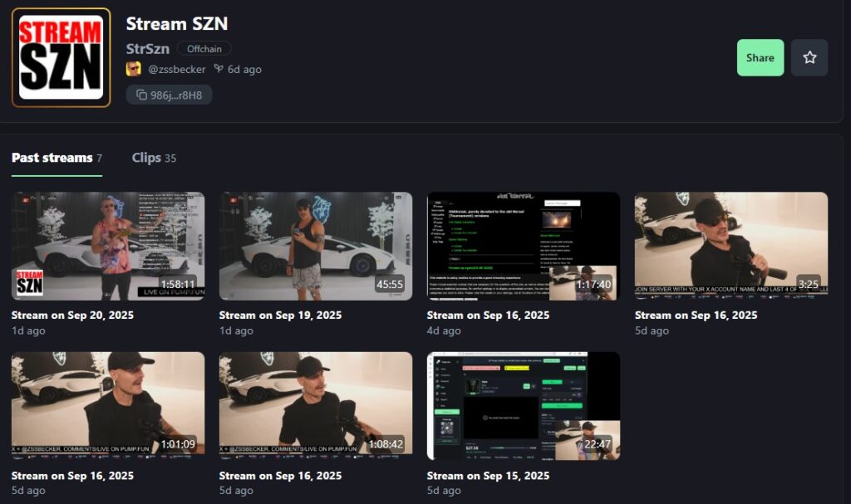
Task: Click the "Stream on Sep 15, 2025" title
Action: (488, 476)
